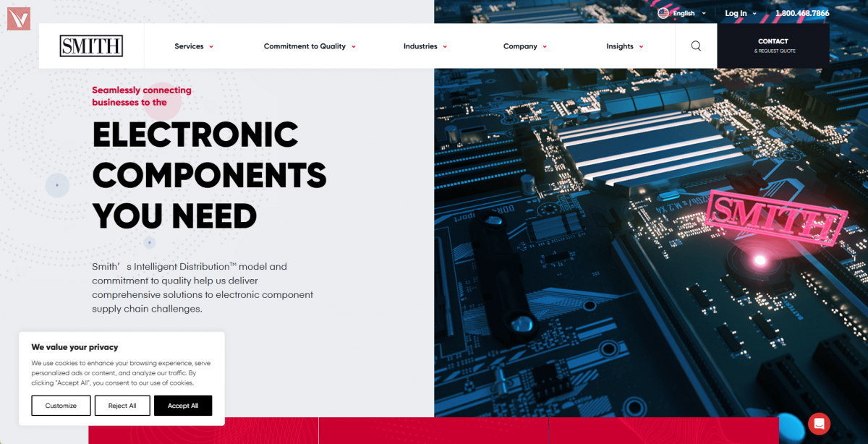868x444 pixels.
Task: Click Reject All cookies button
Action: click(x=122, y=406)
